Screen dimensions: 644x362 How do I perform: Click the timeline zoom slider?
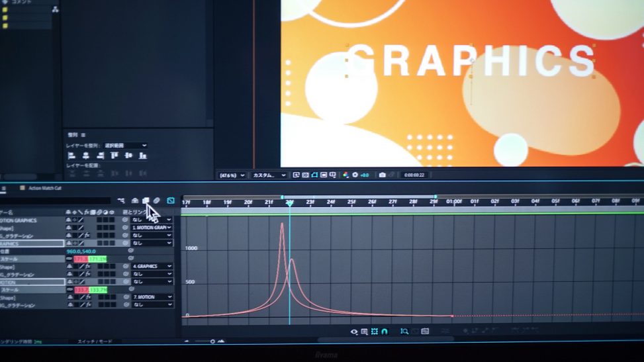(x=212, y=341)
